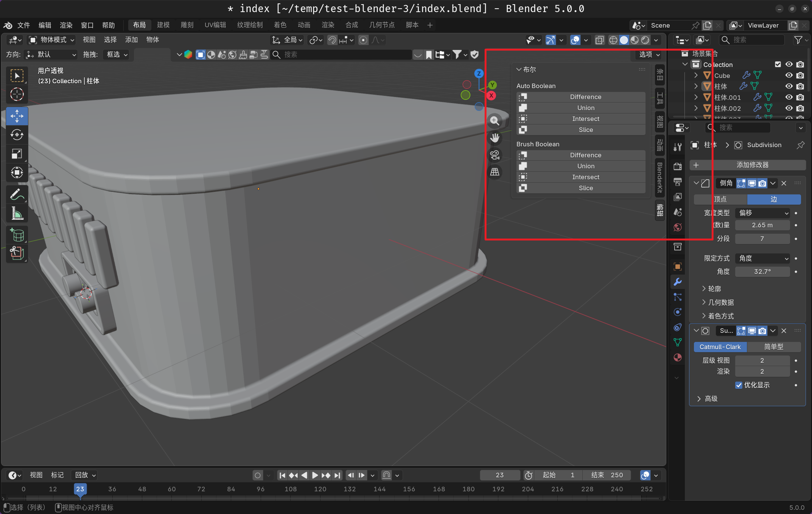
Task: Hide Cube object via eye icon
Action: pos(789,76)
